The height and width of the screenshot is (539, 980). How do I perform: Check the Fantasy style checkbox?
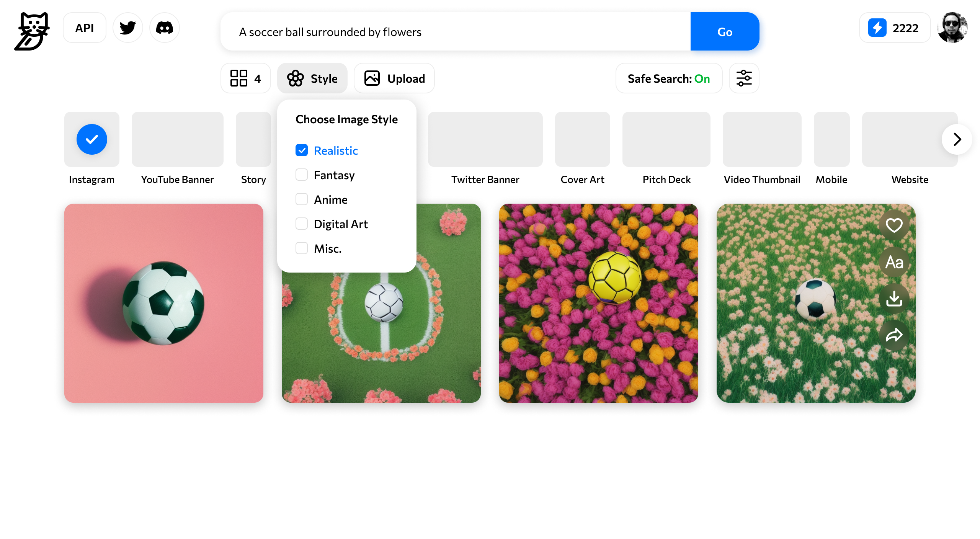tap(302, 175)
